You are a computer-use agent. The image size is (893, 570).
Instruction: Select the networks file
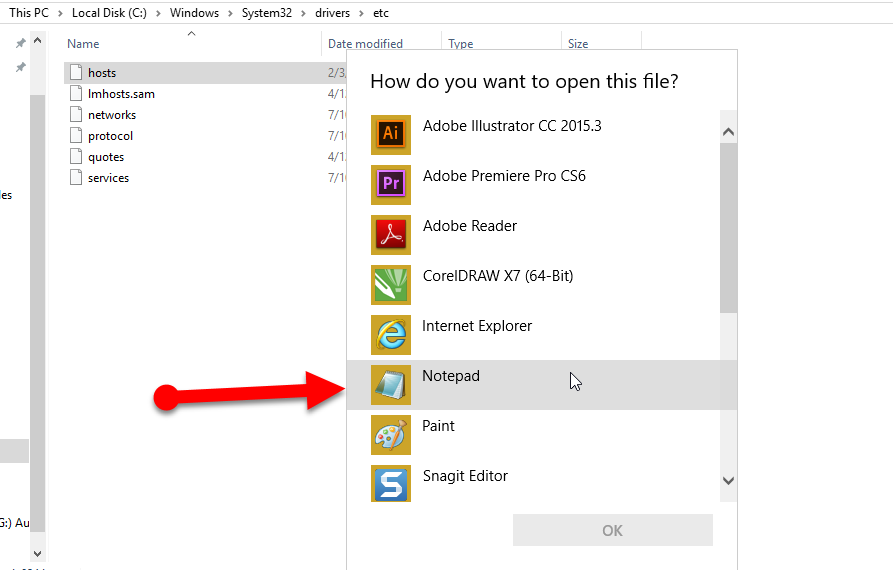(x=111, y=115)
